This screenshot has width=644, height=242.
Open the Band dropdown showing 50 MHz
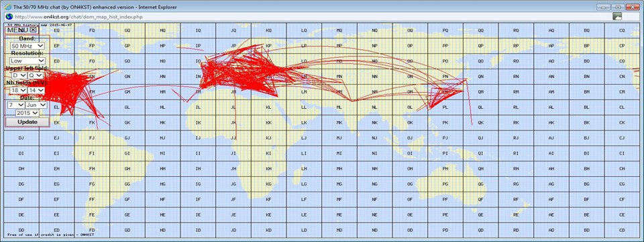coord(27,46)
